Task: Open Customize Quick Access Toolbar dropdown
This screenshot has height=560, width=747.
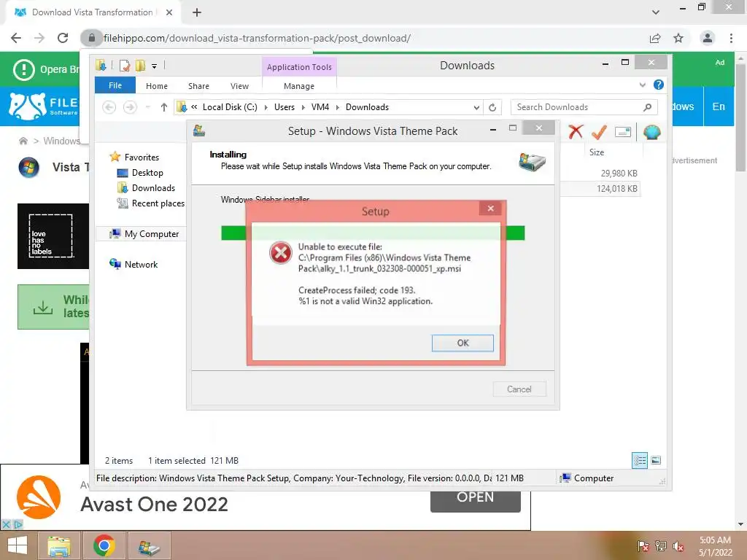Action: [x=155, y=66]
